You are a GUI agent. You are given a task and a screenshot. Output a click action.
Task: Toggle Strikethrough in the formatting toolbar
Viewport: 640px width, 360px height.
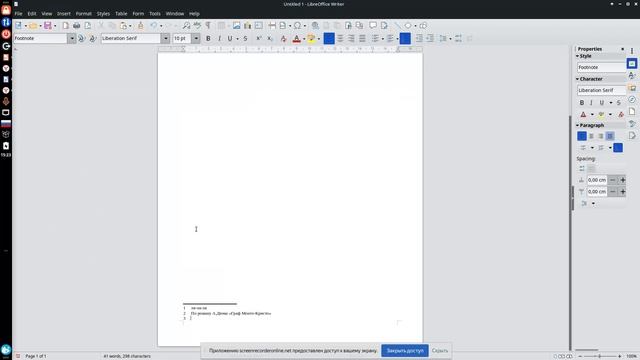pos(245,38)
